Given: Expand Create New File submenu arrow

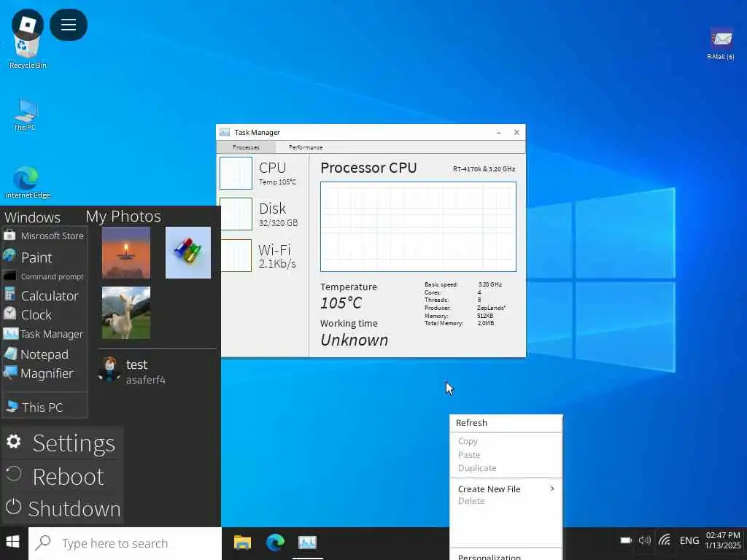Looking at the screenshot, I should 552,489.
